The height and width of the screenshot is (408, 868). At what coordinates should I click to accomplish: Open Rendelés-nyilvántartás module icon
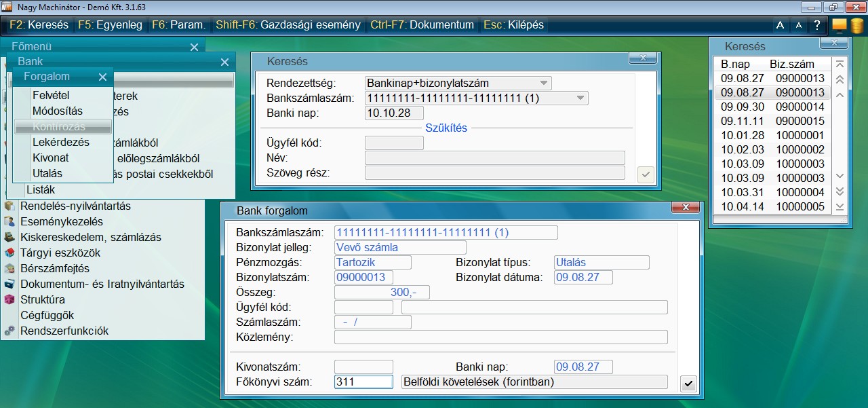point(9,206)
